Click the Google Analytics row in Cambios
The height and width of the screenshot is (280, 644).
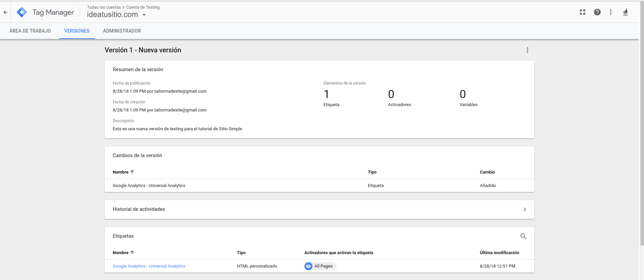click(x=149, y=186)
